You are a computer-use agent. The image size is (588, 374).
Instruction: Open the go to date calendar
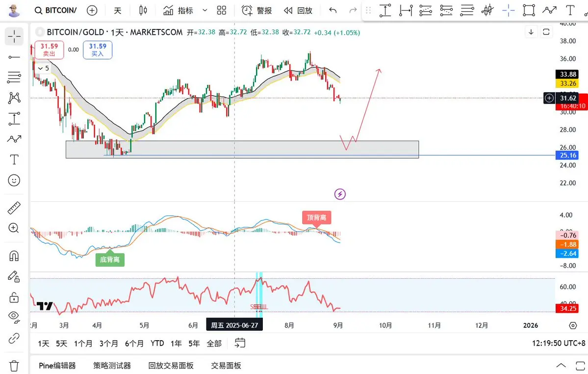[x=240, y=343]
